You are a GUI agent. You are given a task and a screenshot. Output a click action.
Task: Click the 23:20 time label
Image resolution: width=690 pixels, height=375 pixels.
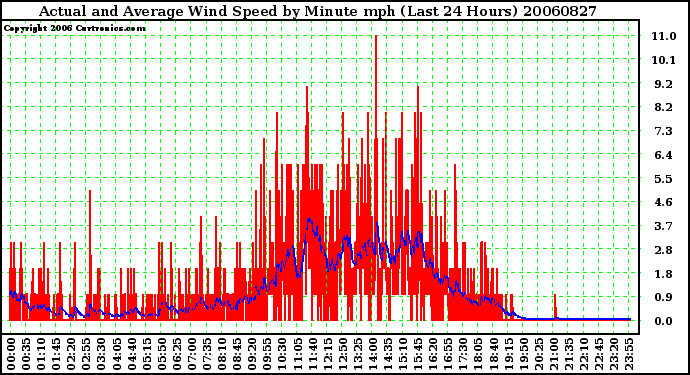(614, 354)
